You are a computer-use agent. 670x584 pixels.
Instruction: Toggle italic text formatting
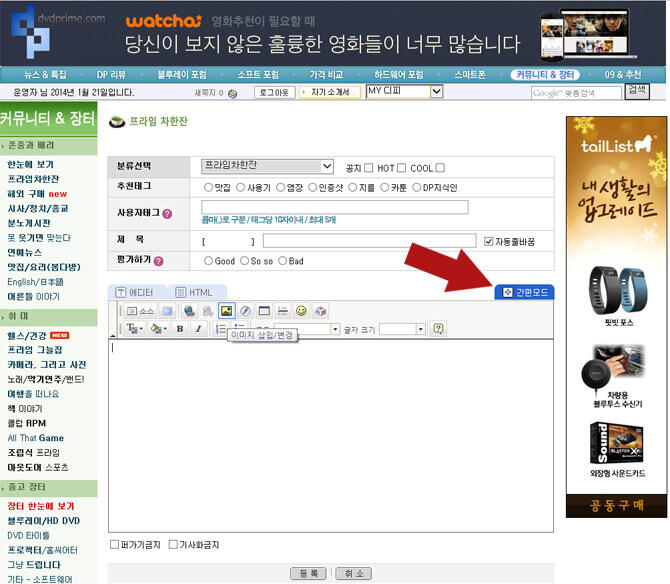[198, 329]
